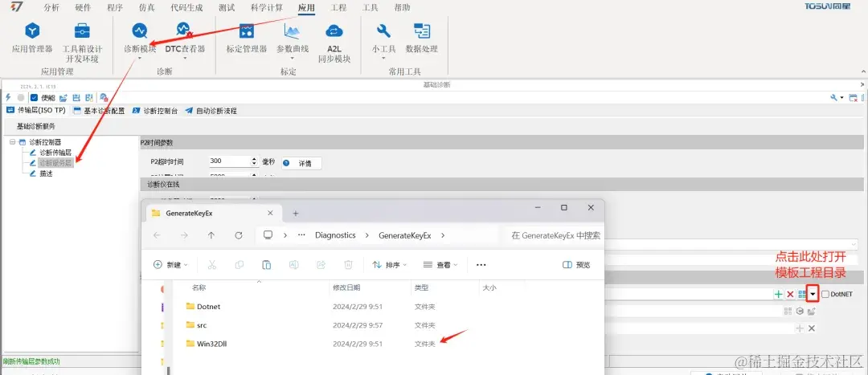Expand the 诊断模块 dropdown arrow
The image size is (868, 375).
pos(140,58)
